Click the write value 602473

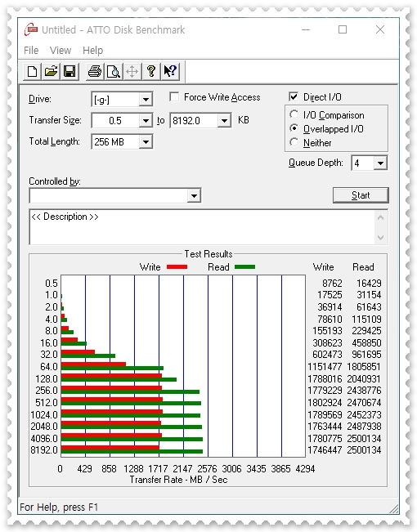[x=327, y=355]
